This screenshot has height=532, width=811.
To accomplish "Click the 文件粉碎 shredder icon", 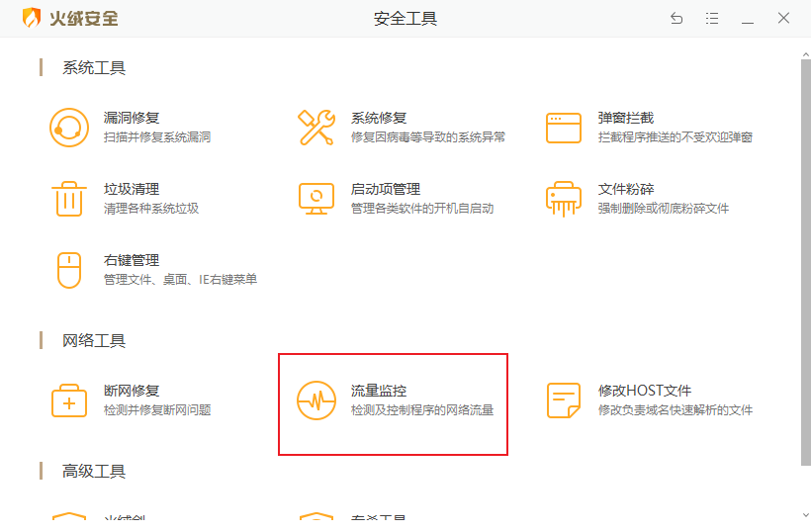I will click(564, 199).
